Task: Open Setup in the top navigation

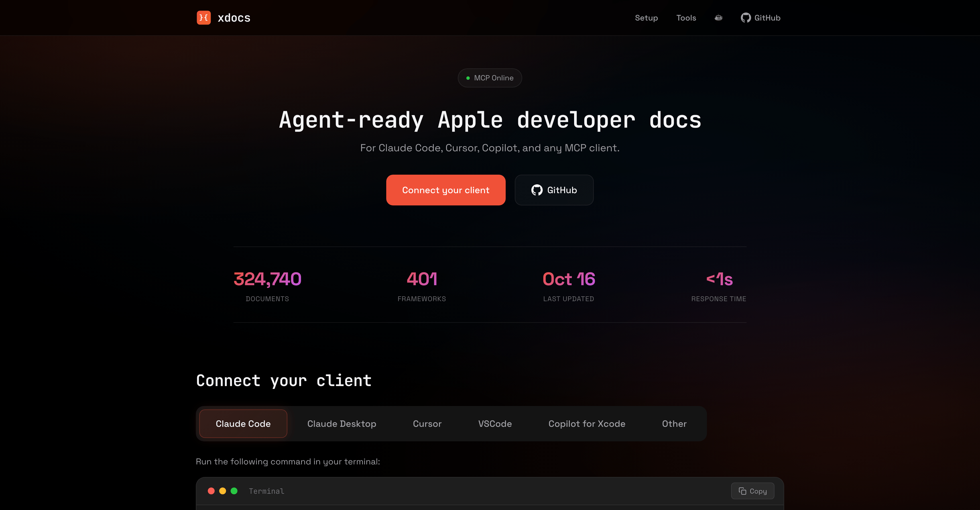Action: click(x=646, y=18)
